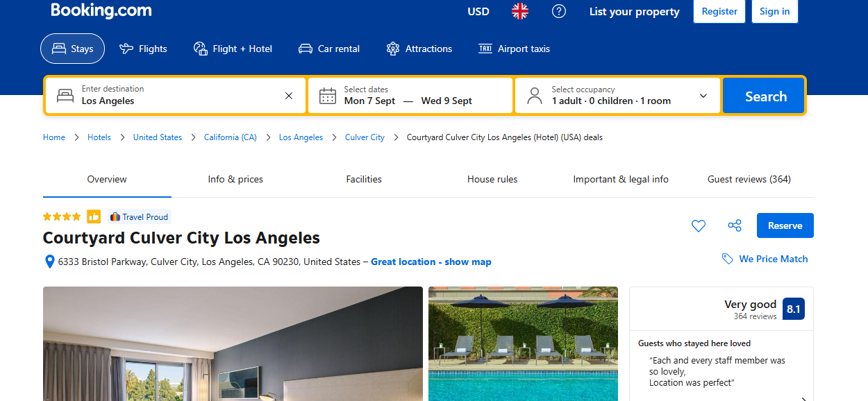Screen dimensions: 868x401
Task: Click the Booking.com logo
Action: tap(101, 10)
